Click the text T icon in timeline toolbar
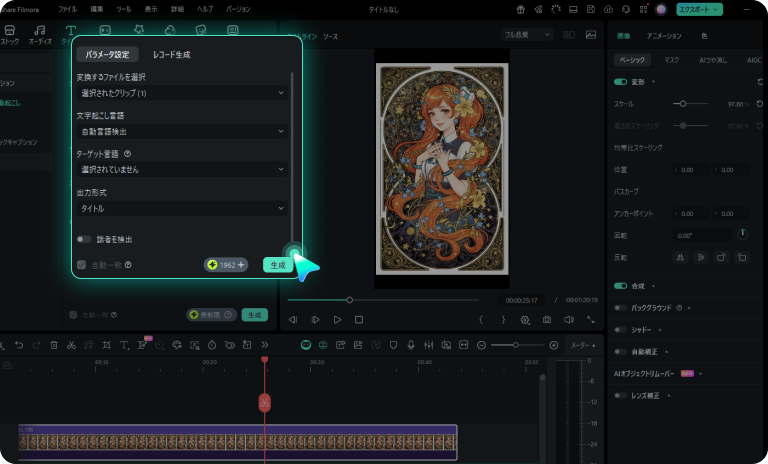 tap(124, 345)
